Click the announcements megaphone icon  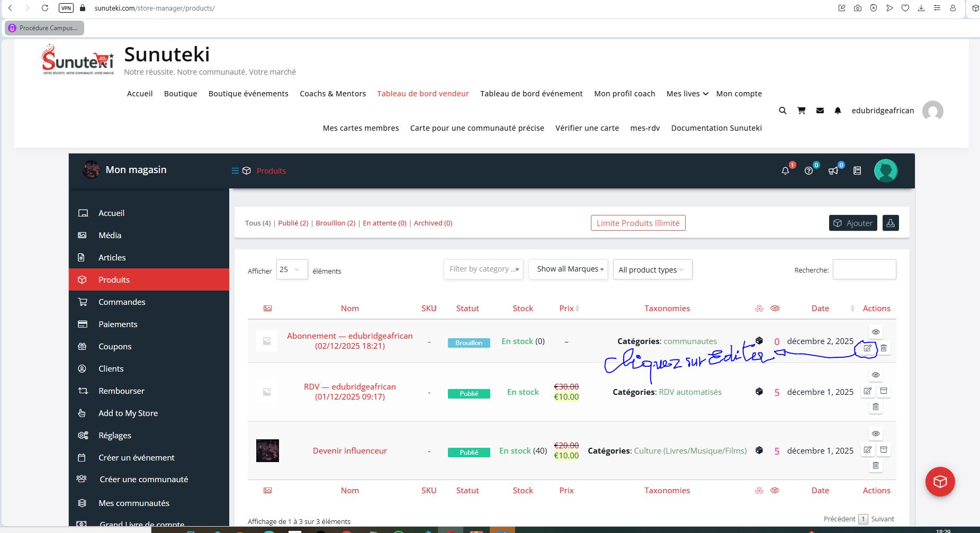pyautogui.click(x=833, y=170)
